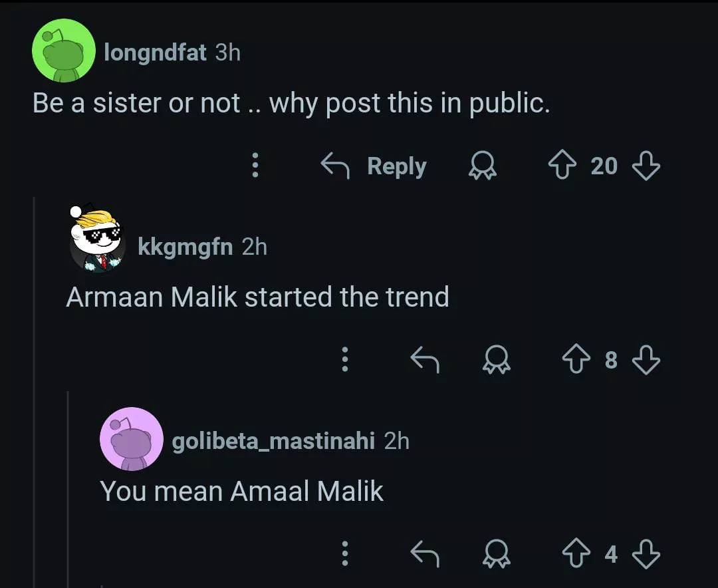Award kkgmgfn's comment
This screenshot has height=588, width=718.
tap(496, 360)
